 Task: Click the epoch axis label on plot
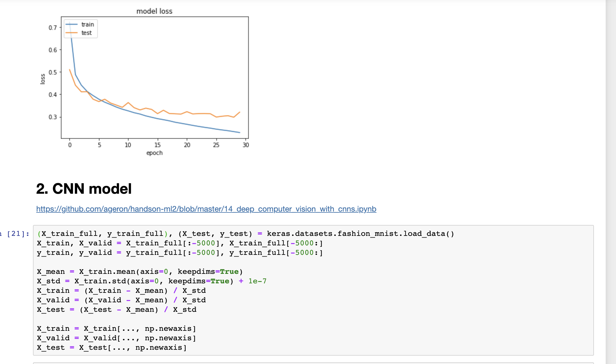point(155,153)
